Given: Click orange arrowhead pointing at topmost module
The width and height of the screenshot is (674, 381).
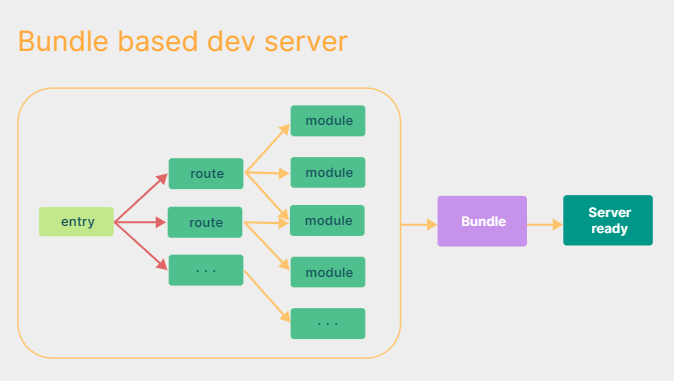Looking at the screenshot, I should tap(285, 129).
